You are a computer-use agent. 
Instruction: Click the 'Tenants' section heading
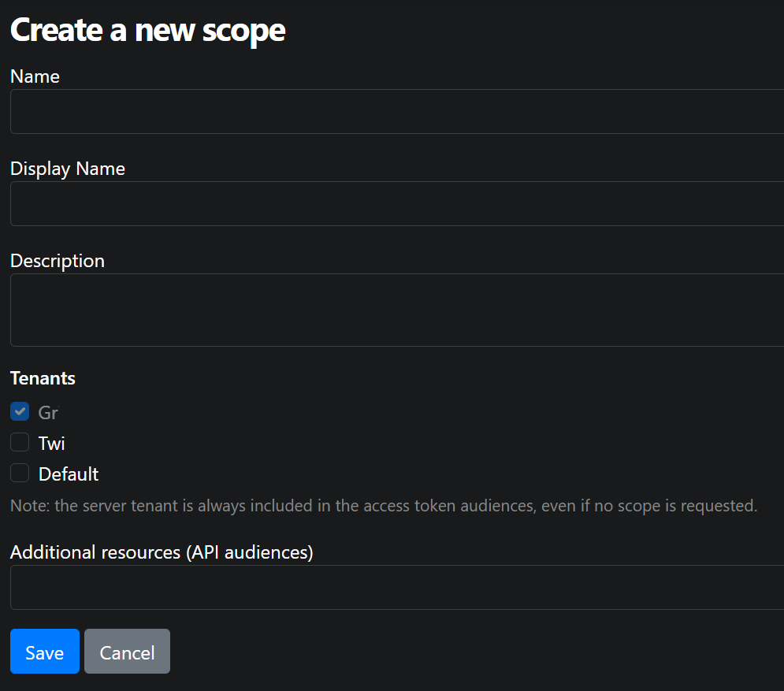(43, 378)
